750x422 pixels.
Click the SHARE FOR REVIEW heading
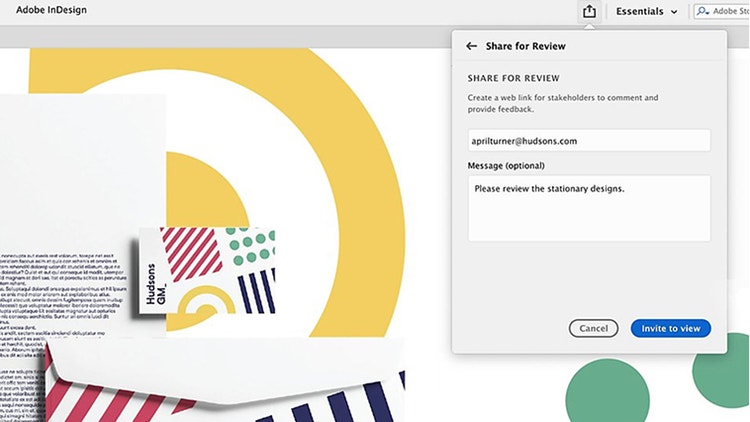point(513,78)
